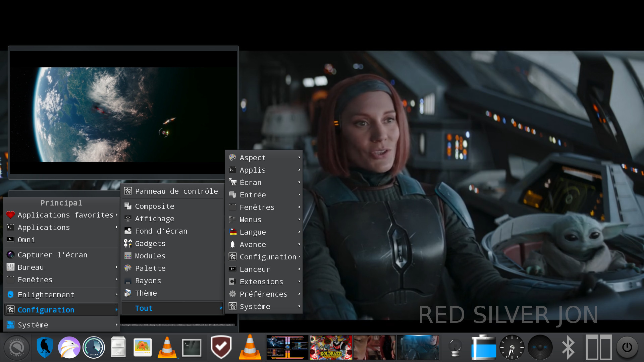The image size is (644, 362).
Task: Expand Système in the Tout submenu
Action: coord(264,306)
